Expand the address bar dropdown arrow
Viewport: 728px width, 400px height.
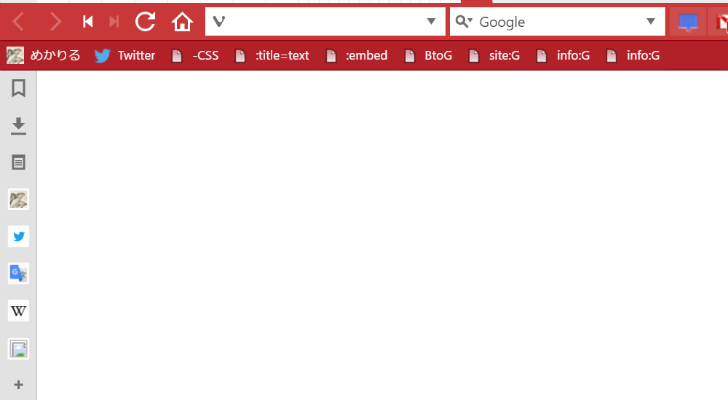(x=431, y=21)
